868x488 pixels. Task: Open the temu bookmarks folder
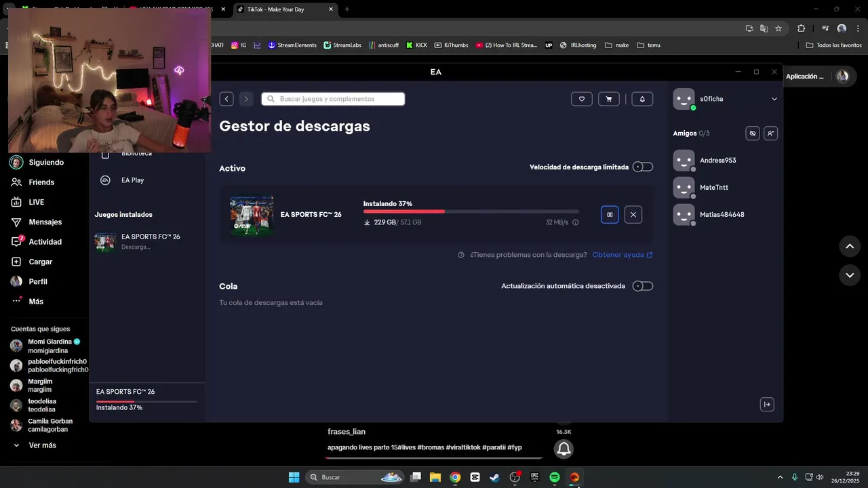[x=648, y=45]
